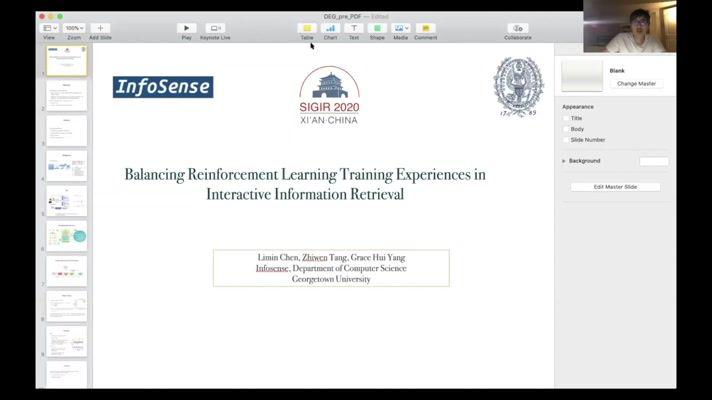Open Keynote Live from toolbar
The width and height of the screenshot is (712, 400).
pyautogui.click(x=215, y=28)
